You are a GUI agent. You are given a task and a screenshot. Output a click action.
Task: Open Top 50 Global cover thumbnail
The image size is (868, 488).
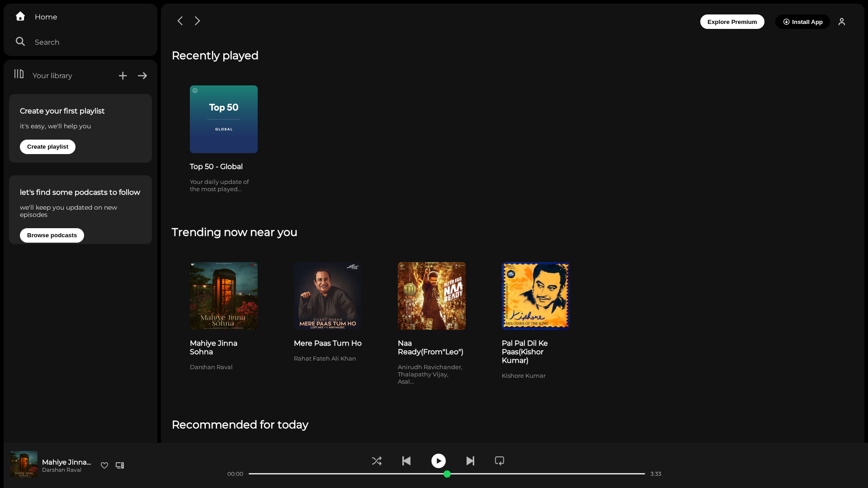point(224,119)
